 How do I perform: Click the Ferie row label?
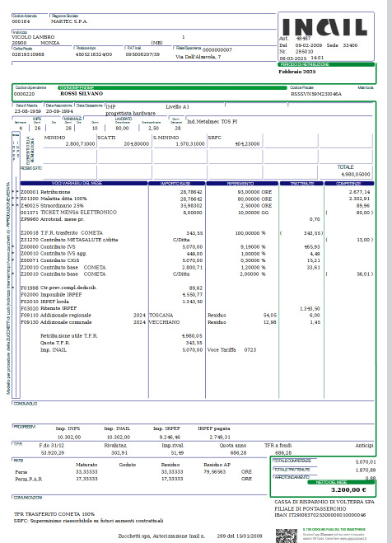click(x=21, y=472)
